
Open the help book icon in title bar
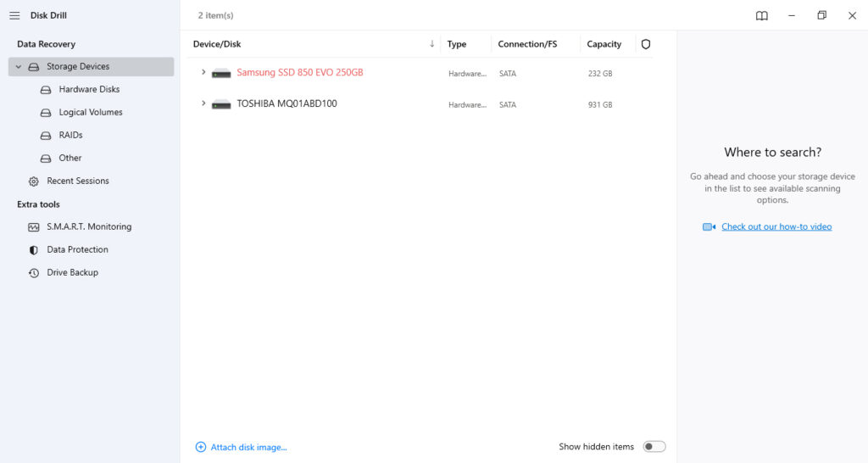762,15
